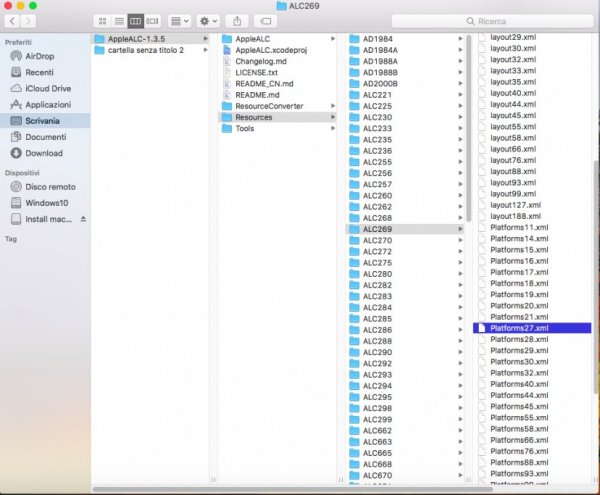Viewport: 600px width, 495px height.
Task: Open the ALC255 folder
Action: pyautogui.click(x=405, y=162)
